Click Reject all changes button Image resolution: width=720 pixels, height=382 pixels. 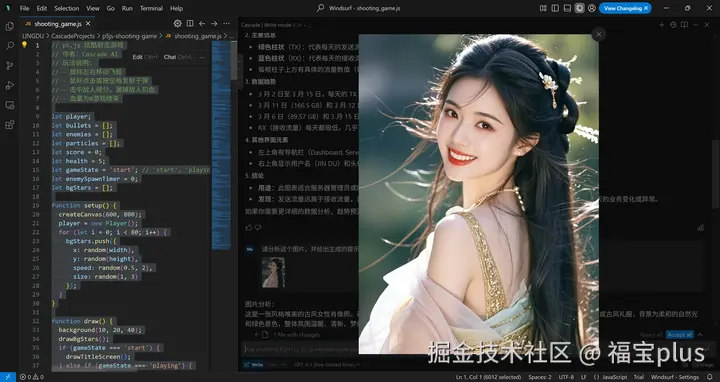coord(652,335)
